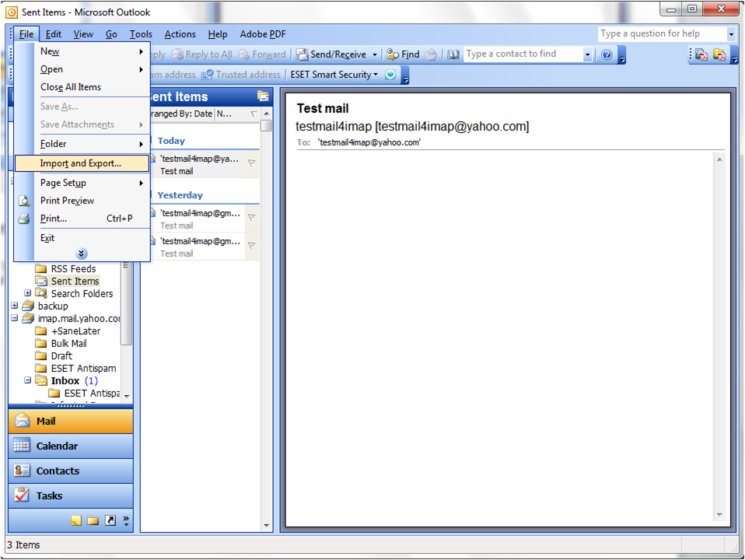Click reading pane scroll down arrow
745x560 pixels.
[719, 515]
